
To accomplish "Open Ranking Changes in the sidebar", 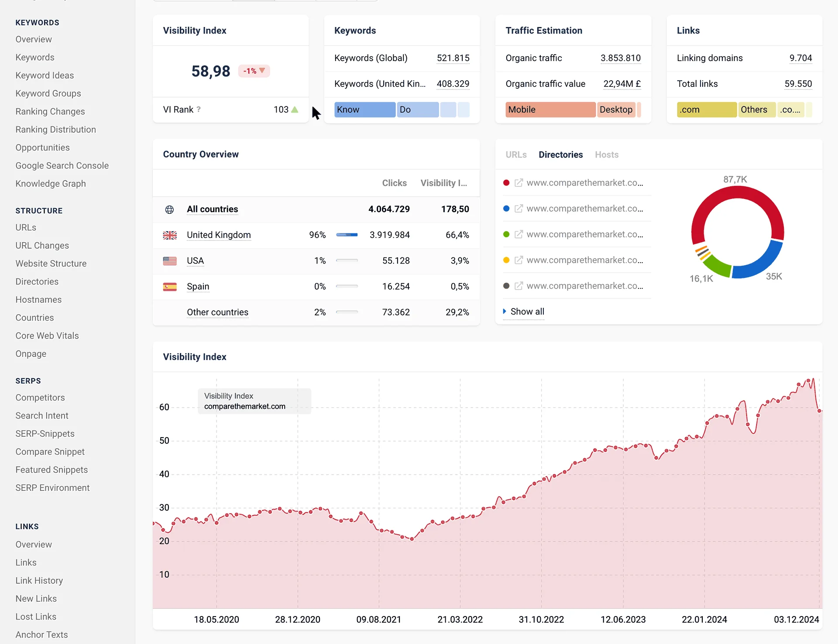I will click(x=50, y=112).
